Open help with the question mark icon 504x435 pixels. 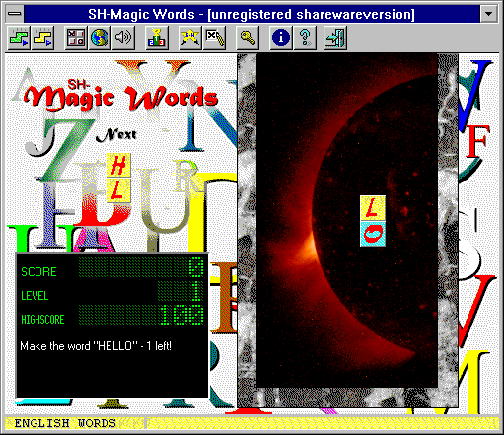[305, 38]
